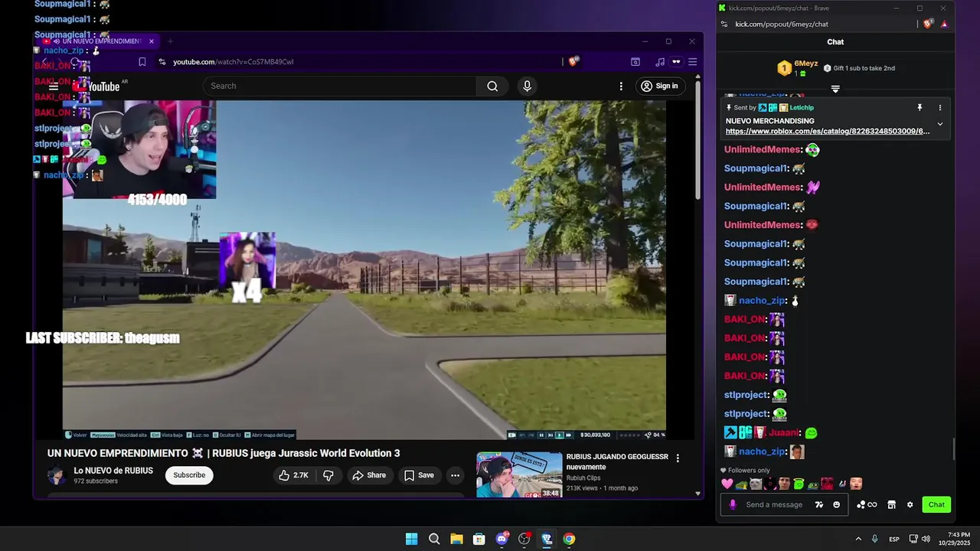The height and width of the screenshot is (551, 980).
Task: Collapse the gift leaderboard arrow in chat
Action: coord(835,90)
